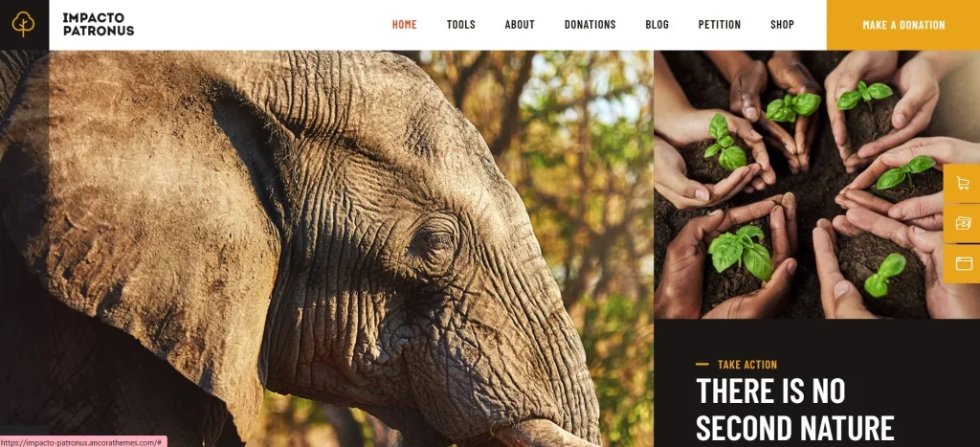Navigate to the Donations page
This screenshot has width=980, height=447.
click(590, 24)
